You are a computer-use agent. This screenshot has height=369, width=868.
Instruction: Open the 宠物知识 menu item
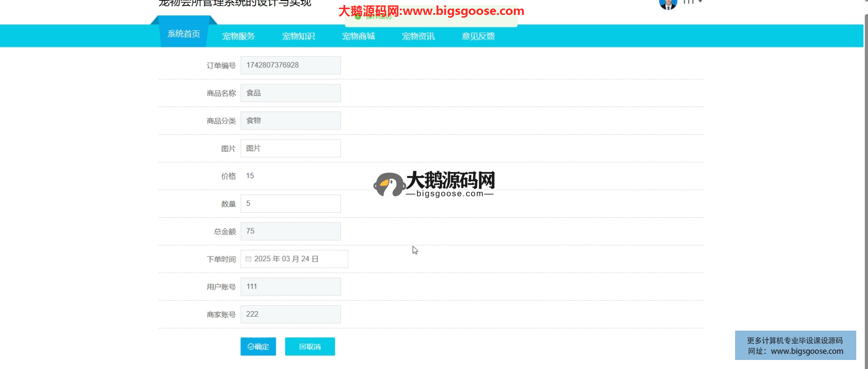point(298,36)
